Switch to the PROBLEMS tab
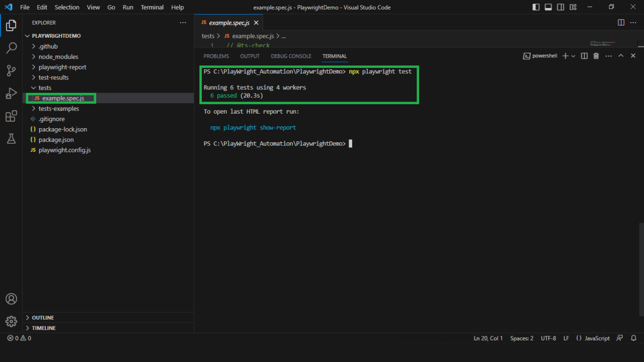The height and width of the screenshot is (362, 644). pos(216,56)
